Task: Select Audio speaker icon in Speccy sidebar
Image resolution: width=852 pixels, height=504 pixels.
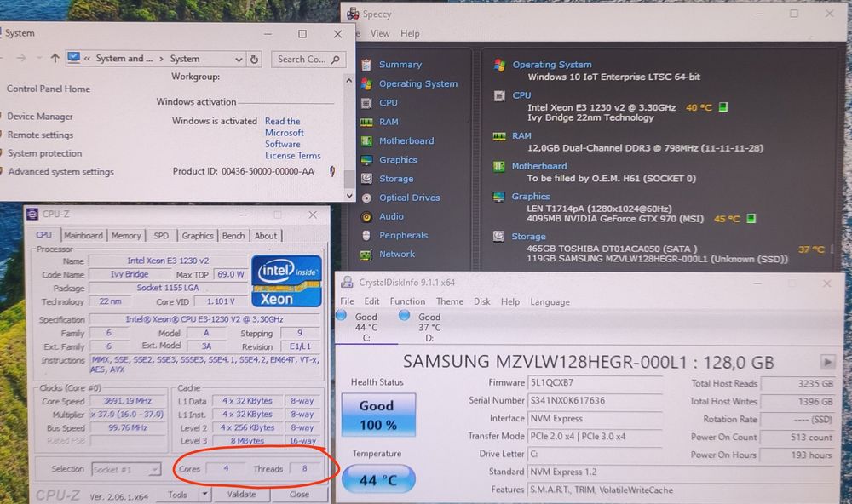Action: (366, 217)
